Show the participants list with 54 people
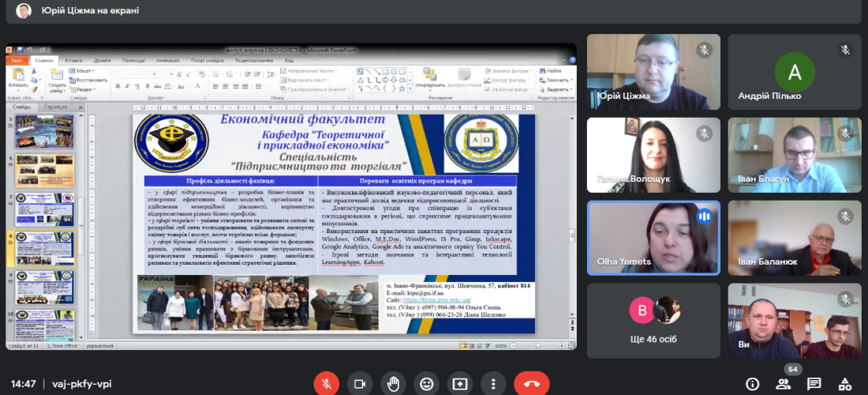Screen dimensions: 868x395 [x=783, y=384]
